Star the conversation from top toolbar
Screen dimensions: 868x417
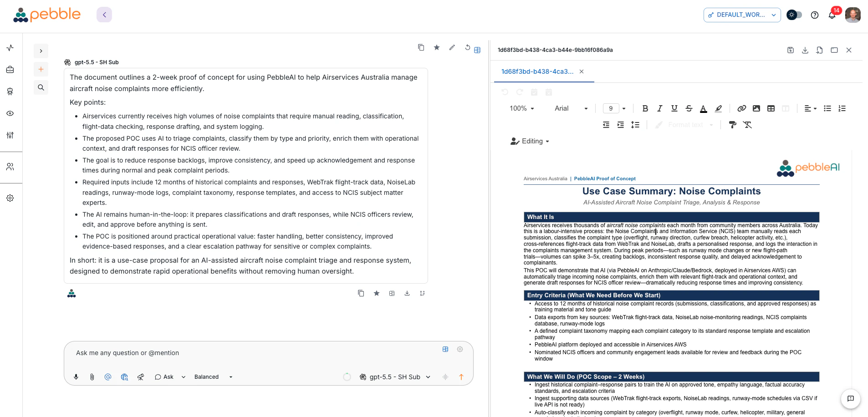tap(437, 47)
